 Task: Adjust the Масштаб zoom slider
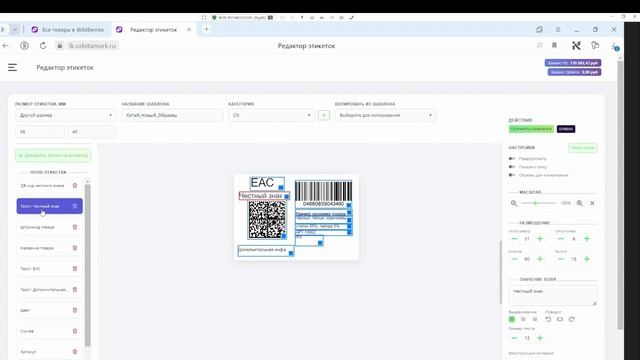pyautogui.click(x=538, y=203)
